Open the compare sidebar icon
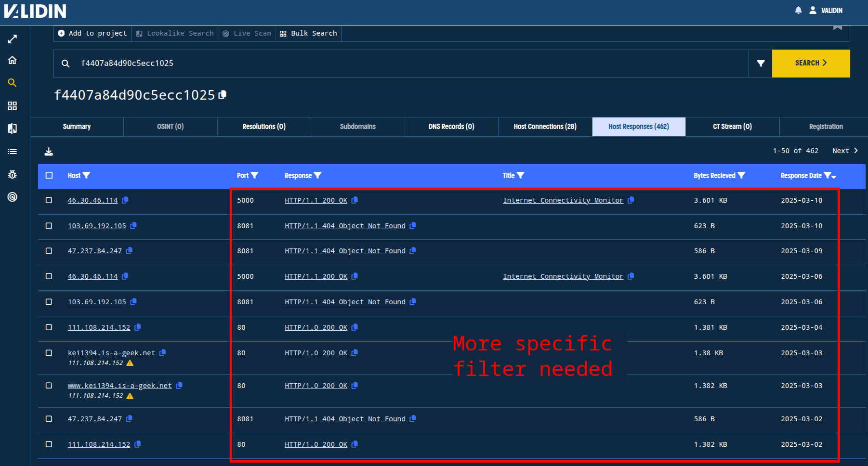This screenshot has height=466, width=868. 13,129
